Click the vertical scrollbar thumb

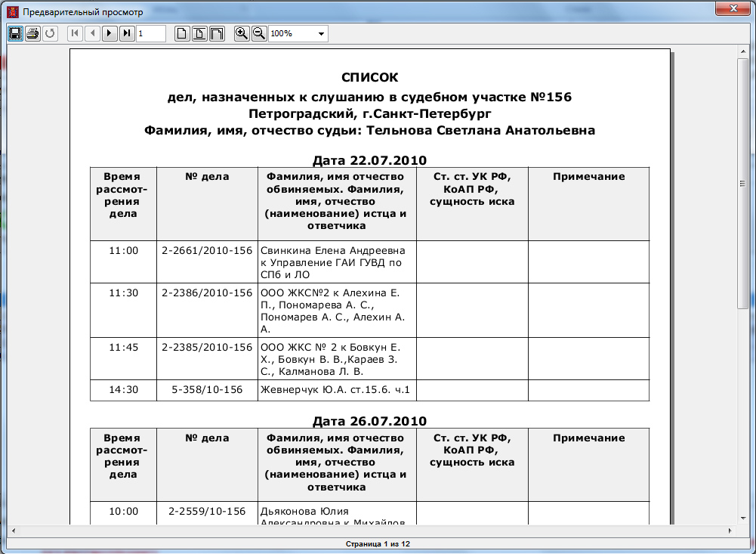[743, 184]
